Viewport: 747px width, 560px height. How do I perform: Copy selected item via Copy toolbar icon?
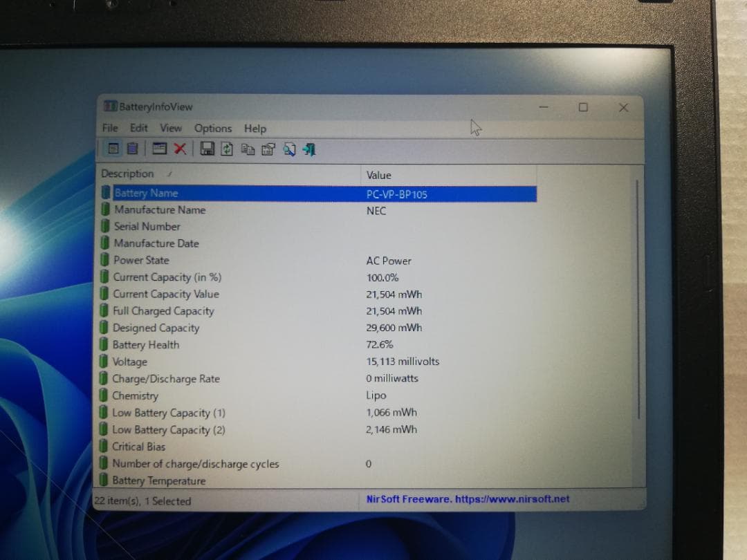[x=248, y=148]
